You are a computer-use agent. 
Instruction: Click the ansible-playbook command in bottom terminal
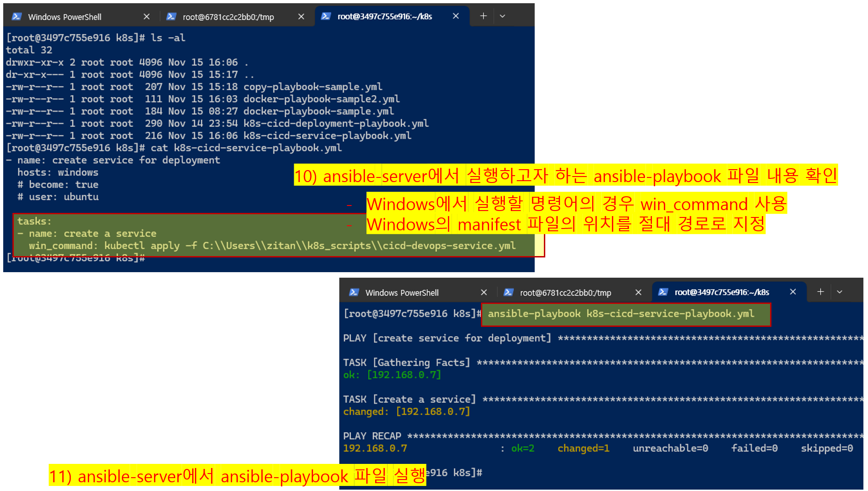coord(621,314)
